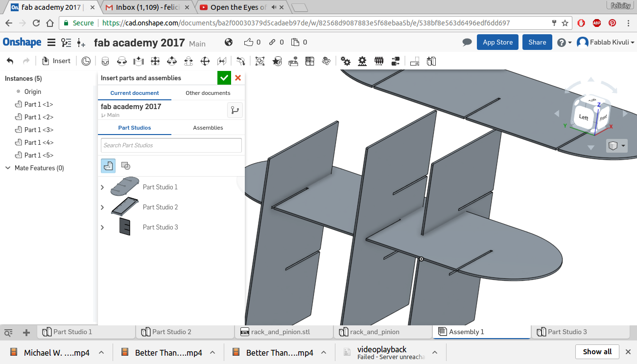637x364 pixels.
Task: Select the Group tool with dashed box
Action: [x=260, y=61]
